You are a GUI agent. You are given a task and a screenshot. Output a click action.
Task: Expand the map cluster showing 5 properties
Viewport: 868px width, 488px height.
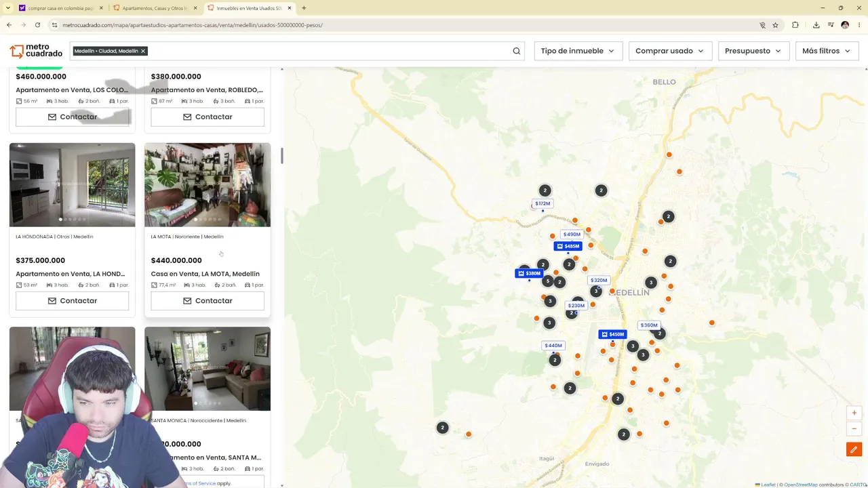coord(548,281)
